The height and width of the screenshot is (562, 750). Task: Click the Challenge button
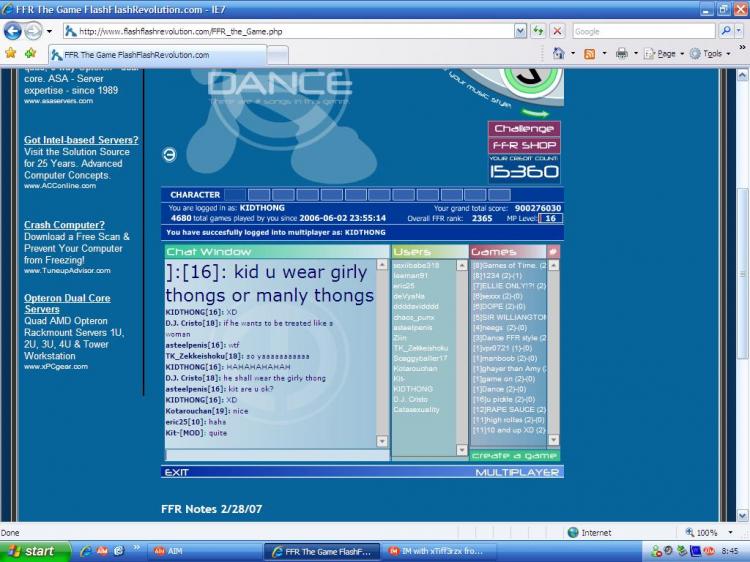pyautogui.click(x=524, y=129)
